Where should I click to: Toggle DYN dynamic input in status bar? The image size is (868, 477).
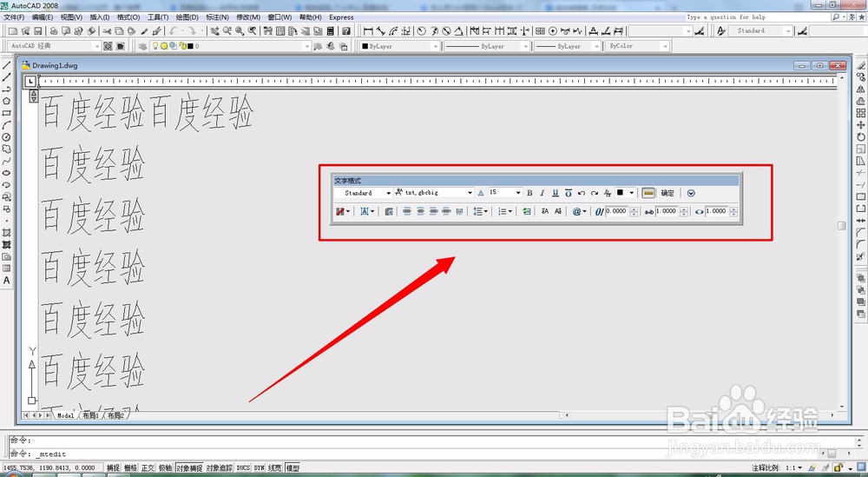(x=259, y=468)
